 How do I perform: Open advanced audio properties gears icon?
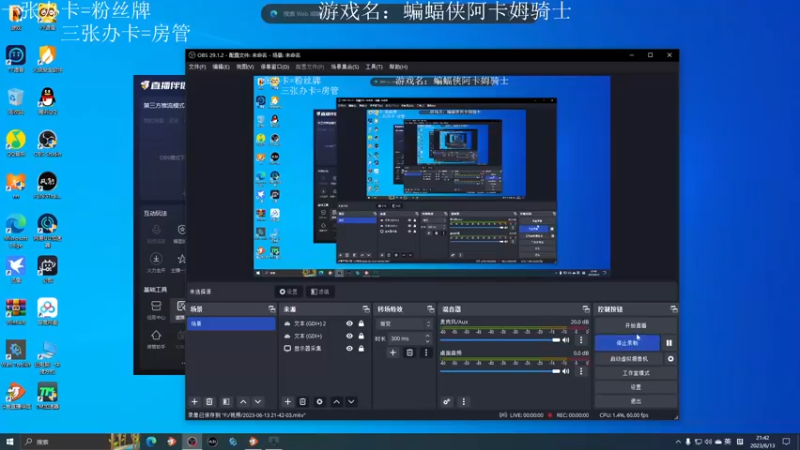click(446, 402)
